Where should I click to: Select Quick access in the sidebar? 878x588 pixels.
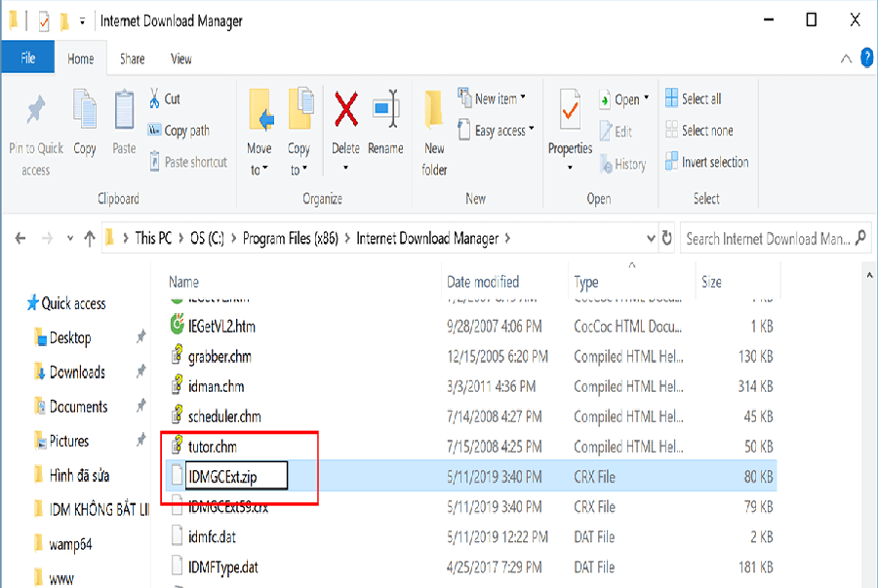[x=66, y=303]
